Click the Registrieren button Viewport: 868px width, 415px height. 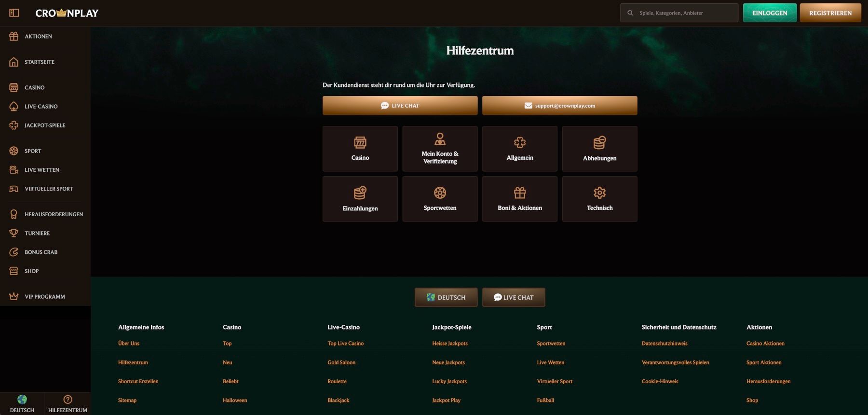830,13
